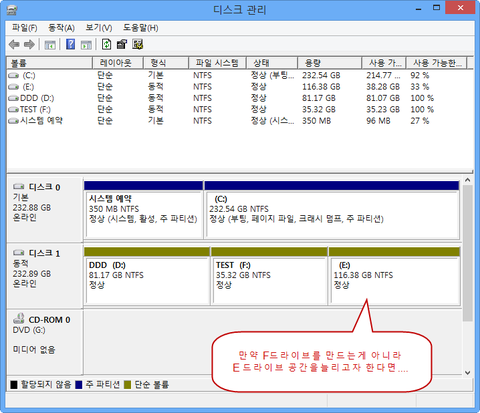Click the drive icon of volume (E:) row

pos(13,87)
